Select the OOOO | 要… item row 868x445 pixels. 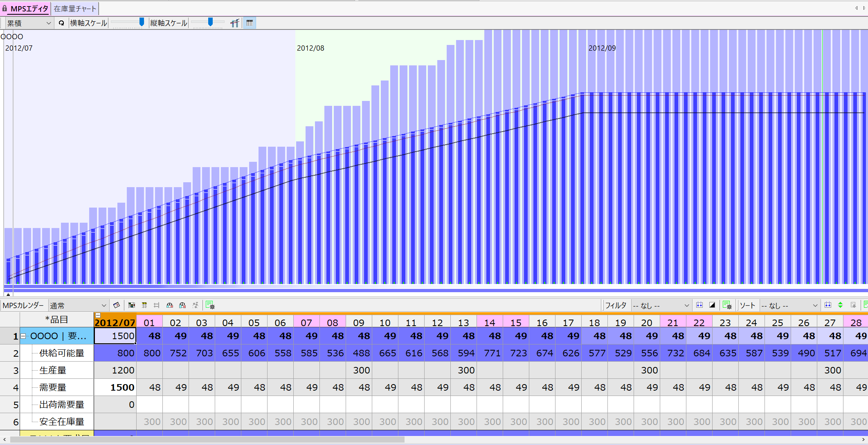coord(57,336)
